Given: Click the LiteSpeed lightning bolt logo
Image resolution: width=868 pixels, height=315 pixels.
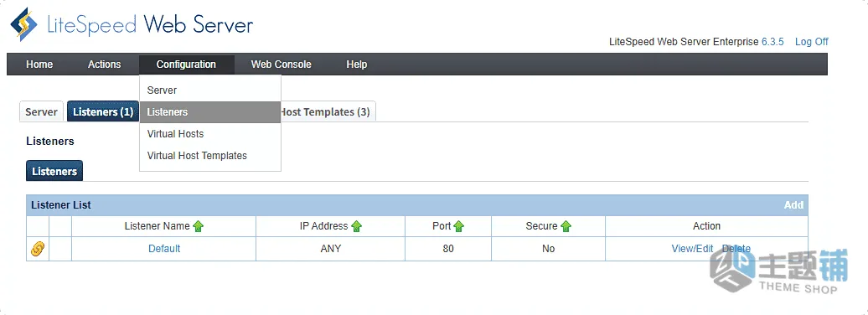Looking at the screenshot, I should [x=23, y=24].
